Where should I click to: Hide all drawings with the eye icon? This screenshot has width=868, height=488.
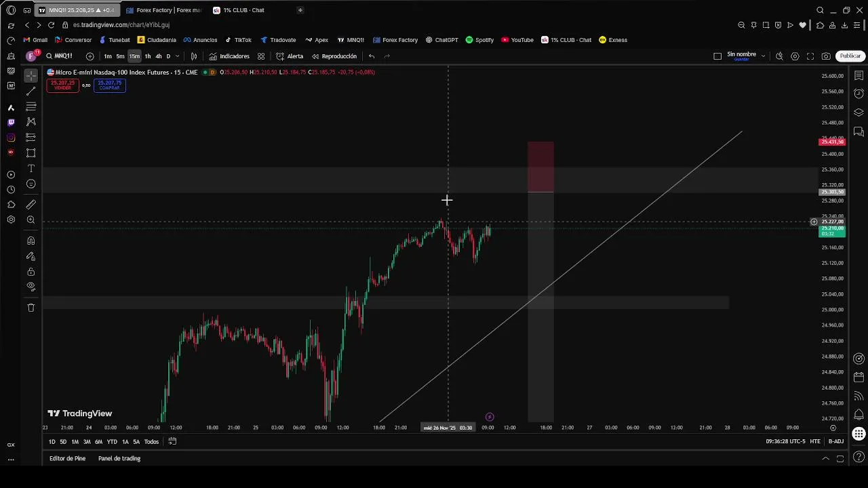coord(31,287)
